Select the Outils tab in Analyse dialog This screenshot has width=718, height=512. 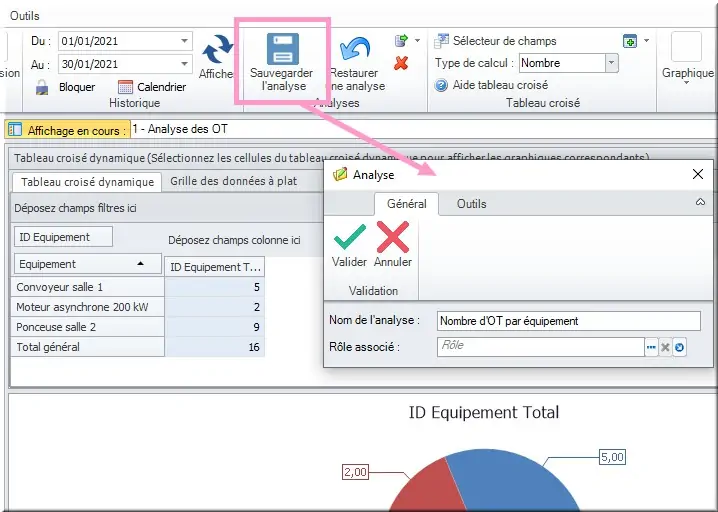point(471,204)
